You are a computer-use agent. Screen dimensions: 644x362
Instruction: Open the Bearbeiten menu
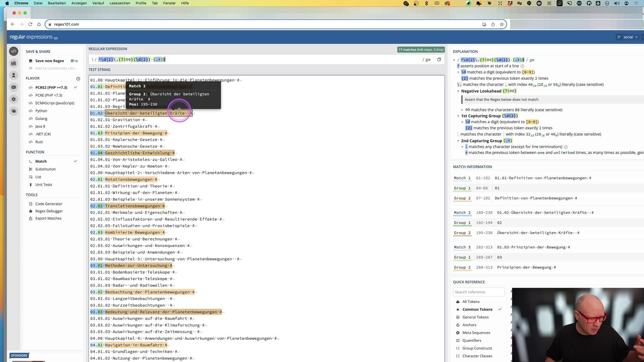[x=57, y=3]
